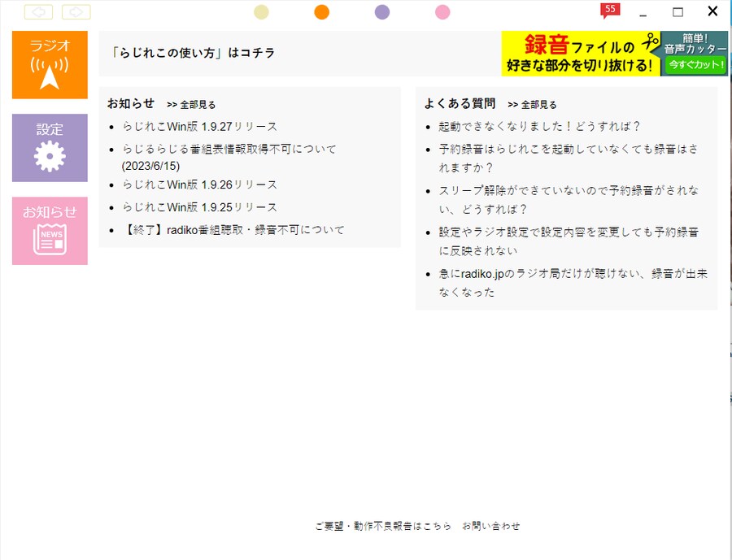This screenshot has width=732, height=560.
Task: Open 「らじれこの使い方」はコチラ link
Action: pyautogui.click(x=192, y=53)
